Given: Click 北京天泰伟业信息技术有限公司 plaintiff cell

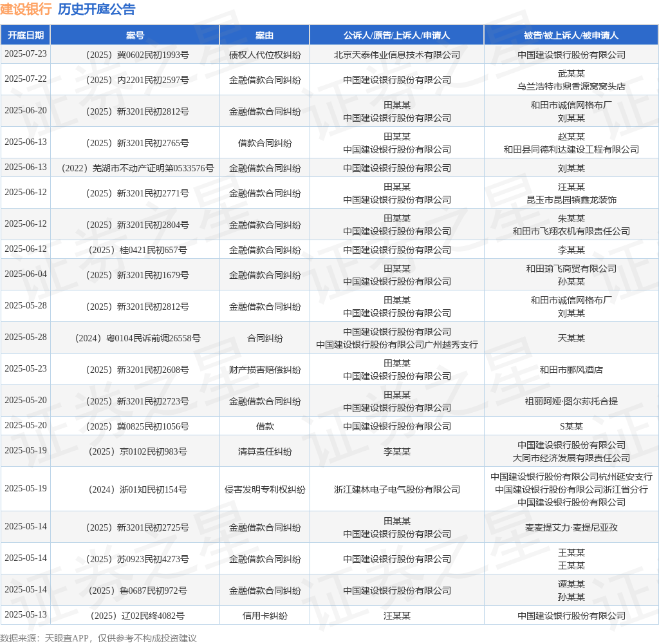Looking at the screenshot, I should tap(396, 55).
